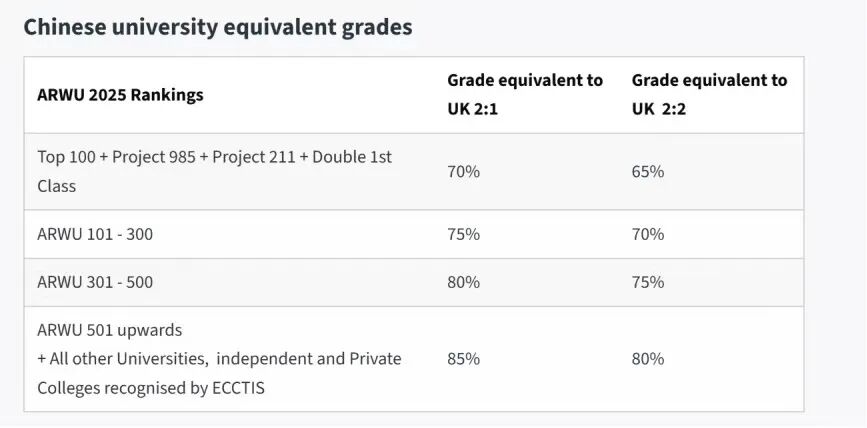The width and height of the screenshot is (867, 428).
Task: Click the 80% UK 2:1 cell for ARWU 301 - 500
Action: click(x=463, y=282)
